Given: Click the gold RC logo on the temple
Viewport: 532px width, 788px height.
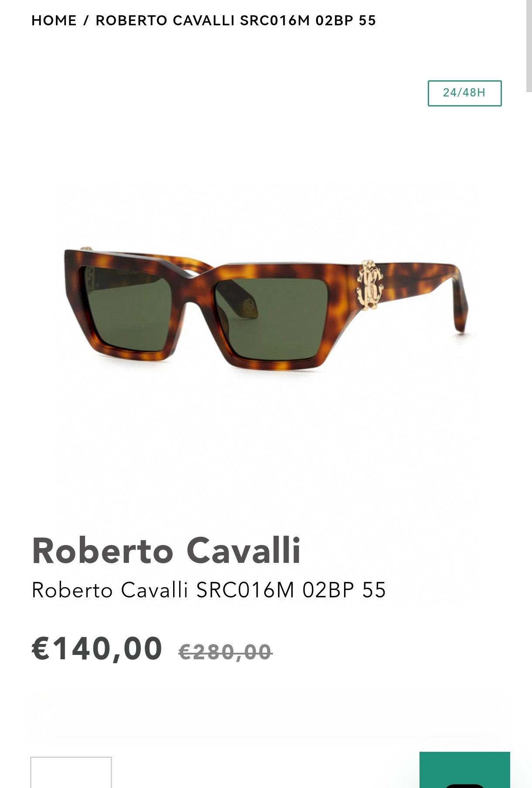Looking at the screenshot, I should (369, 287).
